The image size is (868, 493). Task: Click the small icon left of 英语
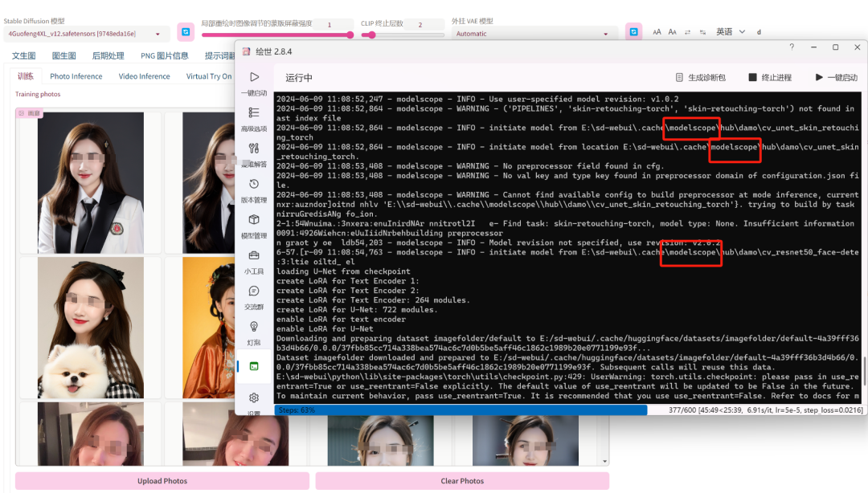point(702,32)
